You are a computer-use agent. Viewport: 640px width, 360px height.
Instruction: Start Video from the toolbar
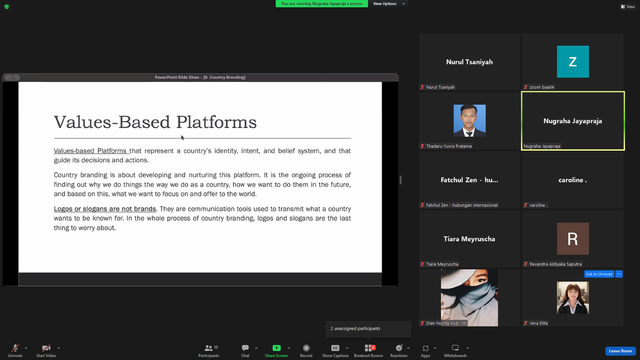pyautogui.click(x=46, y=350)
